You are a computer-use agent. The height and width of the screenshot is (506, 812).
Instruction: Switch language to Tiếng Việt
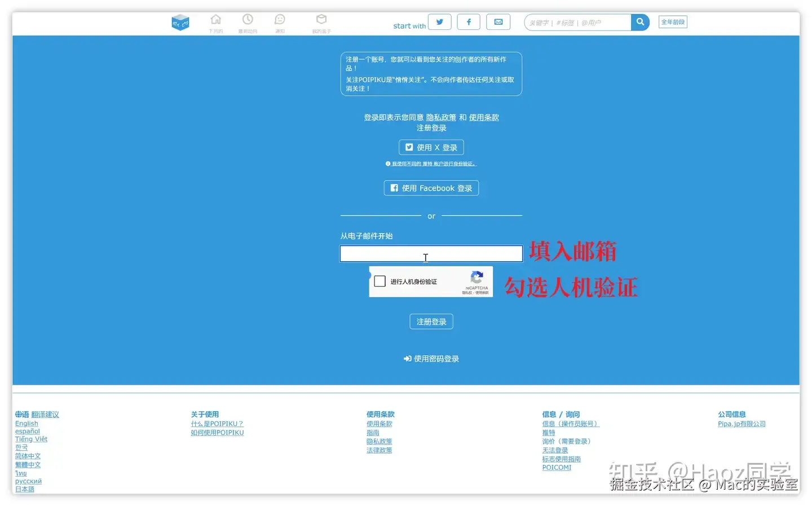[31, 439]
